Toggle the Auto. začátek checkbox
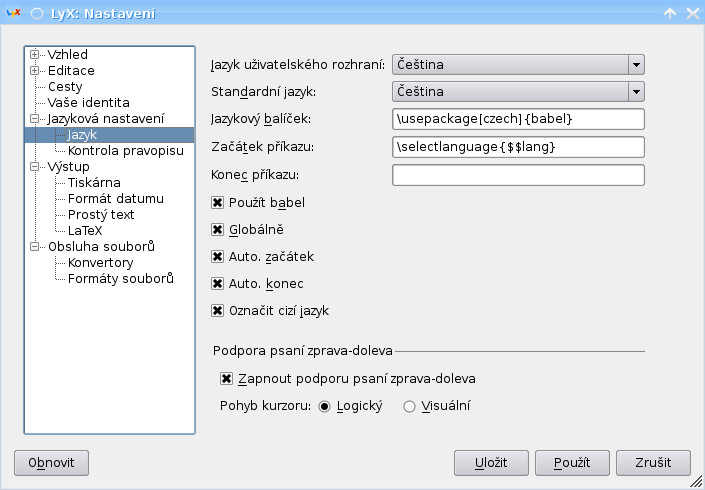This screenshot has width=705, height=490. [217, 257]
